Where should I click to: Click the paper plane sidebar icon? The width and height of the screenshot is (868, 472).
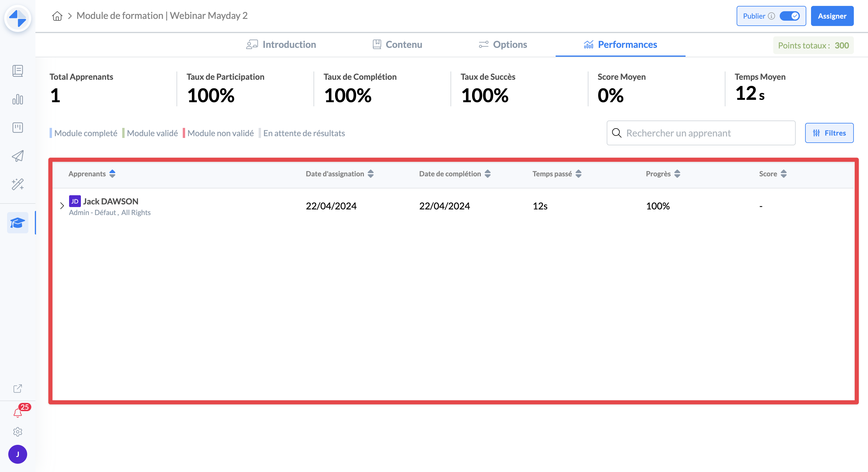(x=17, y=156)
